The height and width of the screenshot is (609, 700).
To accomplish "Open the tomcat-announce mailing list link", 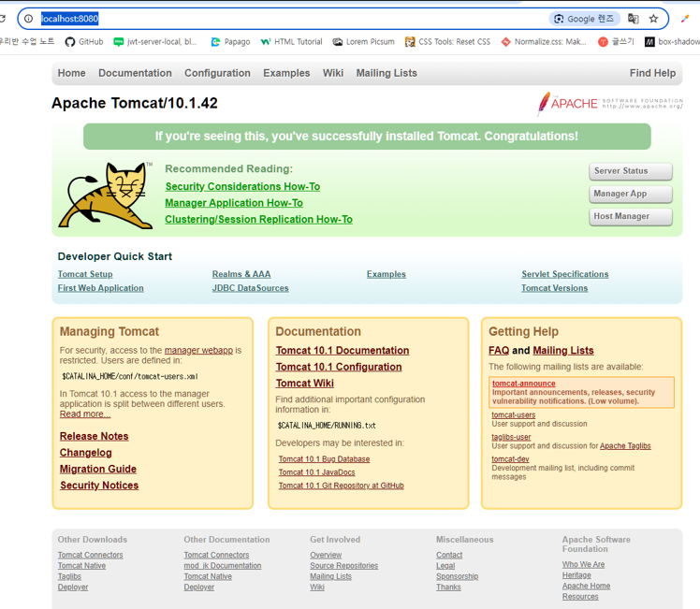I will pos(524,384).
